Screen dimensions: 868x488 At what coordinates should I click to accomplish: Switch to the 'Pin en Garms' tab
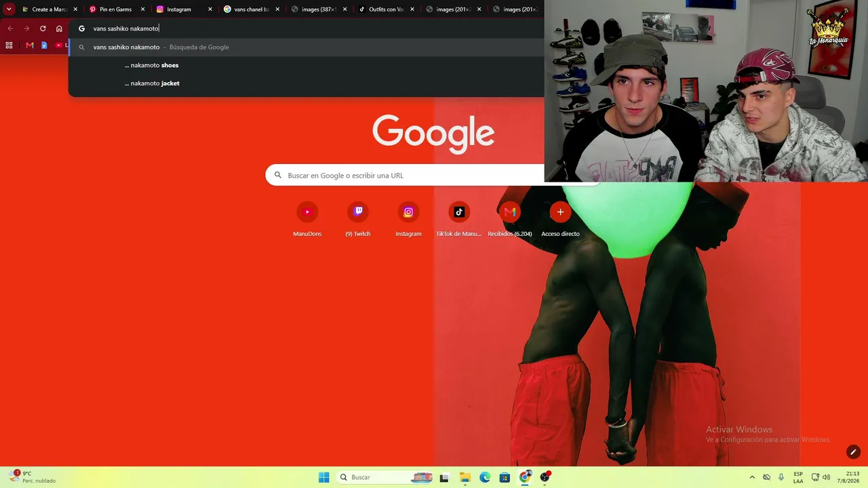[x=116, y=9]
